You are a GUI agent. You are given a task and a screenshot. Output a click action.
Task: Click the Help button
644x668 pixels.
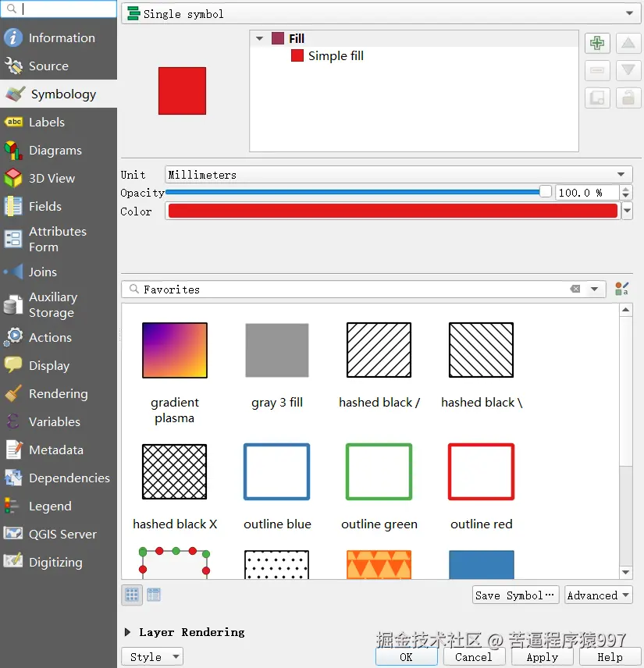[610, 657]
